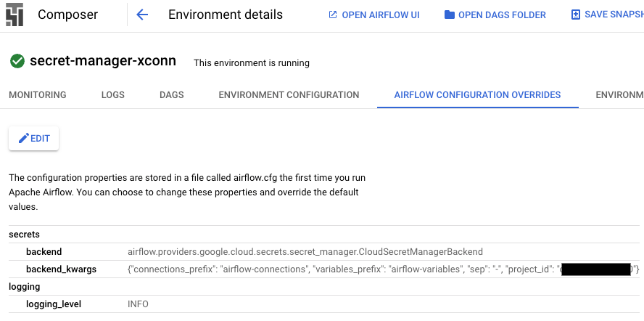This screenshot has width=644, height=321.
Task: Click the folder icon beside Open DAGs Folder
Action: click(x=450, y=15)
